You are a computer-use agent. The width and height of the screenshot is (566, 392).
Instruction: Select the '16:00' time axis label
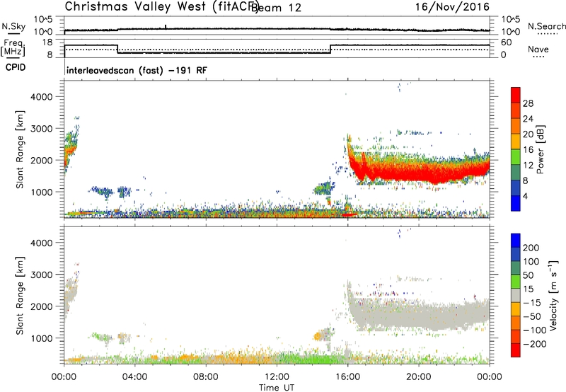pyautogui.click(x=347, y=377)
